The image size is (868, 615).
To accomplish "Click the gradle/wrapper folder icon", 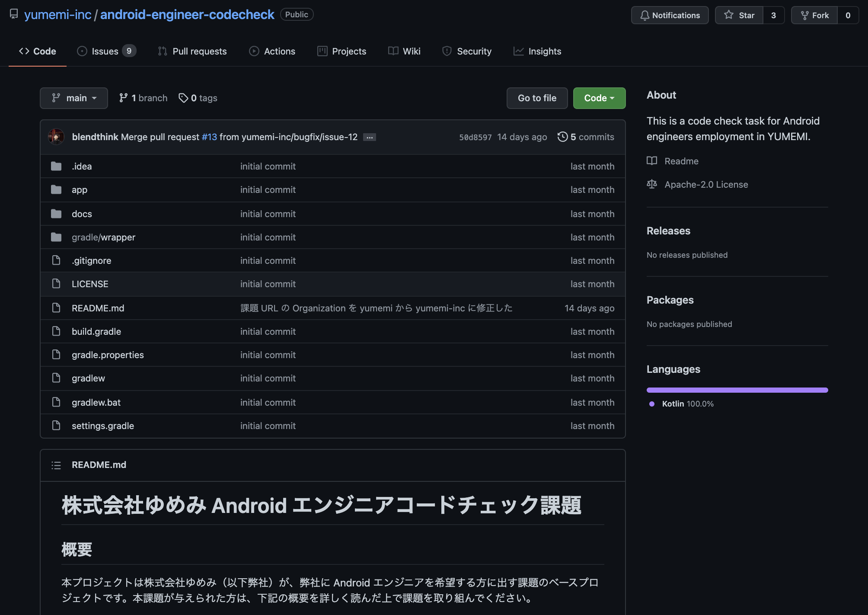I will coord(56,237).
